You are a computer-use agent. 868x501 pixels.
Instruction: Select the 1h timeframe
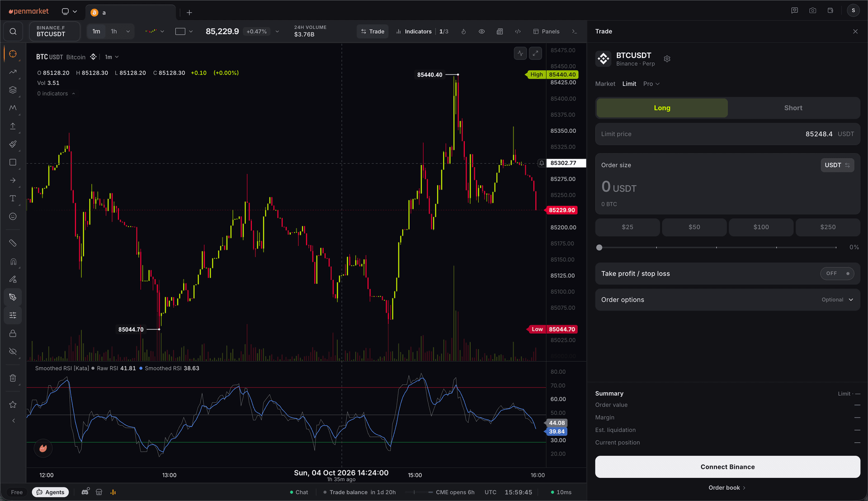(x=114, y=31)
